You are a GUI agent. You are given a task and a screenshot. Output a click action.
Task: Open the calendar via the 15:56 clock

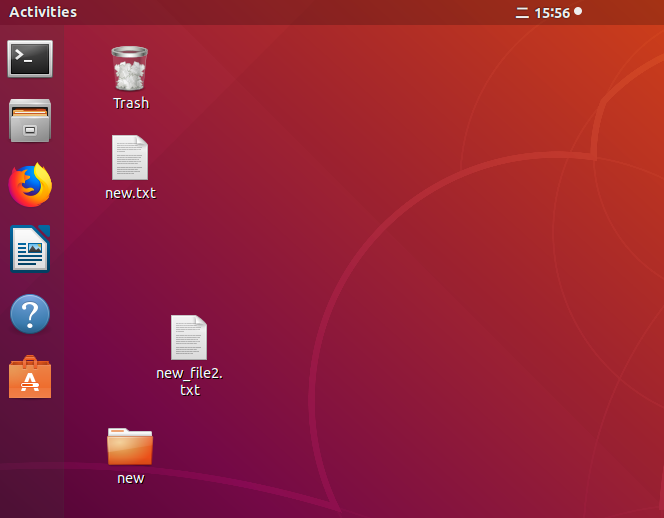coord(552,13)
